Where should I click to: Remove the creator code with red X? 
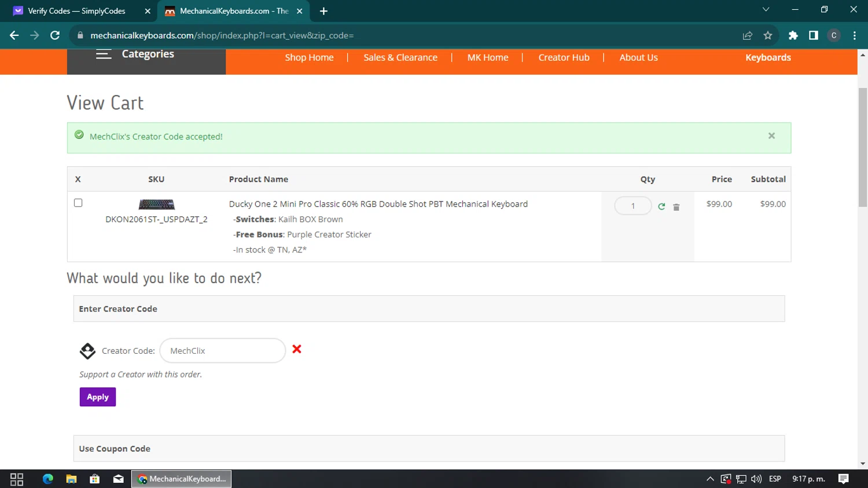(297, 349)
